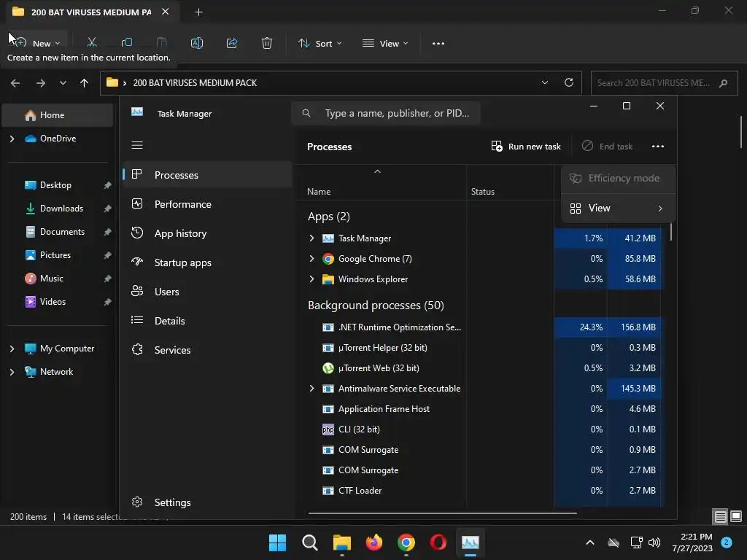Screen dimensions: 747x560
Task: Switch to the Startup apps page
Action: pos(207,262)
